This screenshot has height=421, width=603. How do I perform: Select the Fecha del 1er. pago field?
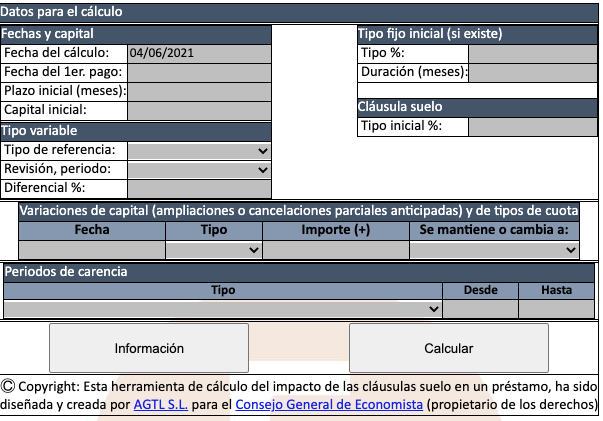coord(199,72)
